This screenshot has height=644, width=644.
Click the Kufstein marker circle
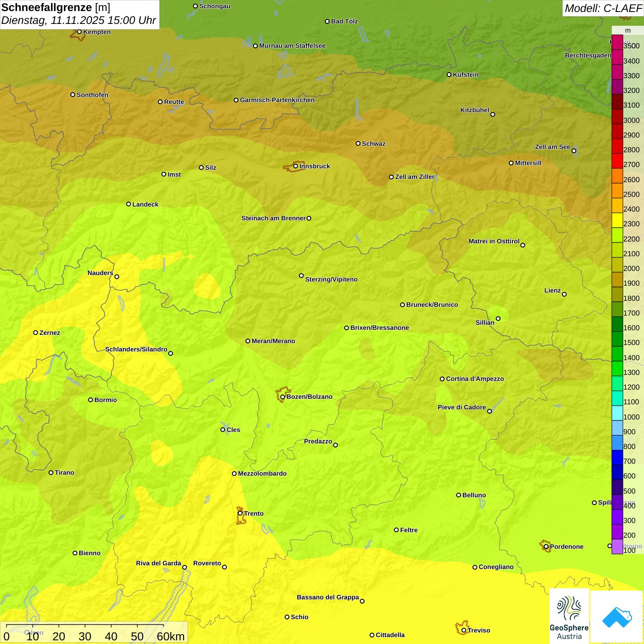pyautogui.click(x=449, y=75)
